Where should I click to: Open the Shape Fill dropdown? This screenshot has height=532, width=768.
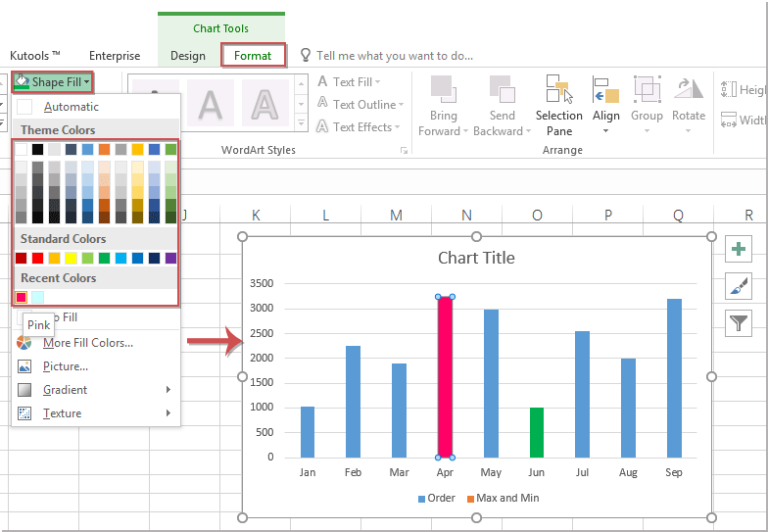(x=53, y=82)
